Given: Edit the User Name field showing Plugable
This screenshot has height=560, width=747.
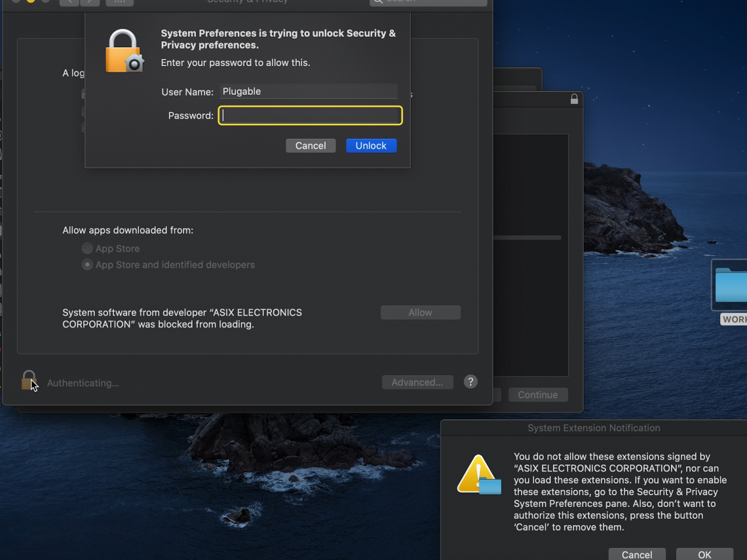Looking at the screenshot, I should tap(308, 92).
